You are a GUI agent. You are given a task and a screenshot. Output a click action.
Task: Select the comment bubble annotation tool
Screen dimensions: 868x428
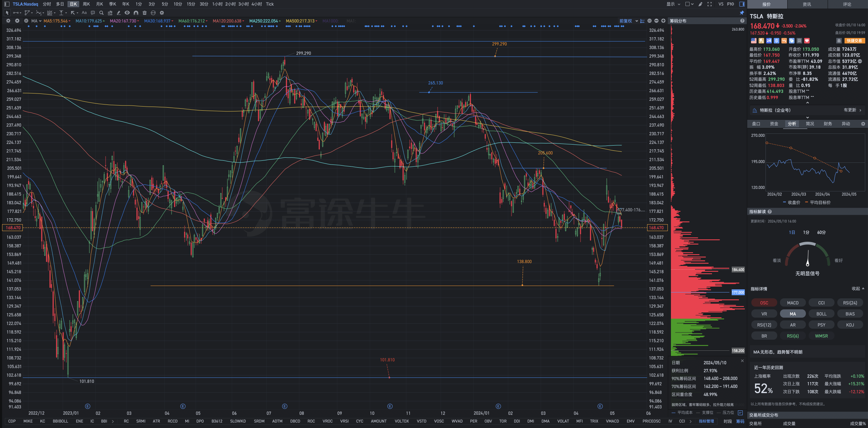tap(93, 13)
